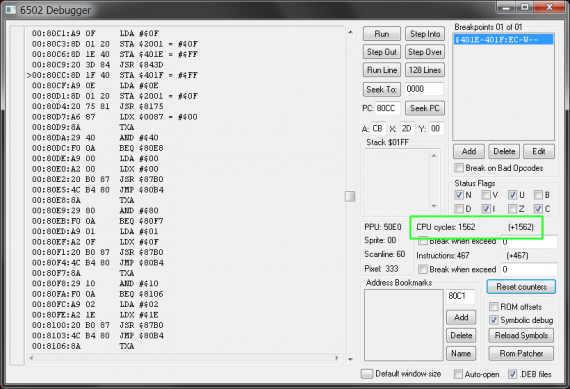The width and height of the screenshot is (570, 389).
Task: Select line 00:8106 TXA
Action: (83, 346)
